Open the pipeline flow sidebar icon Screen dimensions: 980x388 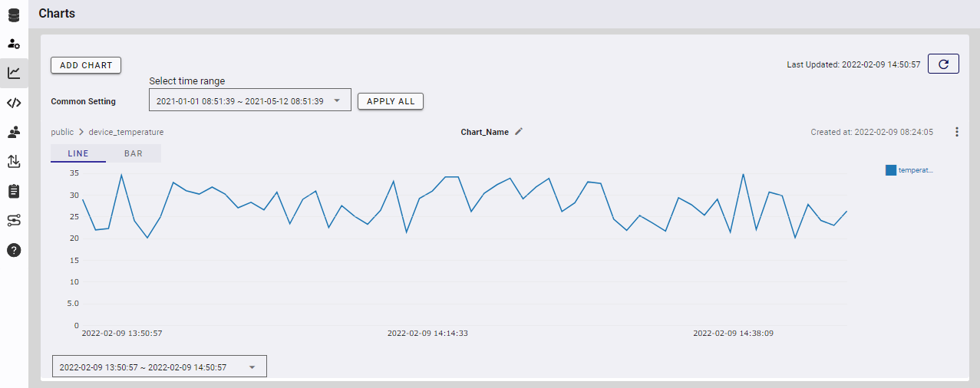click(14, 220)
